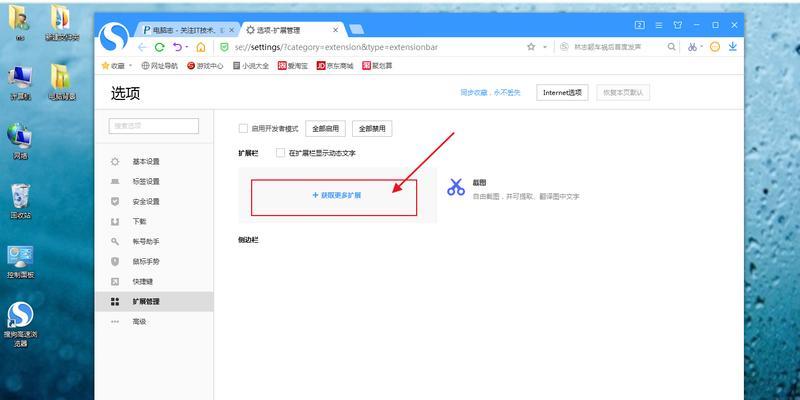Select 鼠标手势 in the sidebar
This screenshot has height=400, width=800.
[x=154, y=261]
